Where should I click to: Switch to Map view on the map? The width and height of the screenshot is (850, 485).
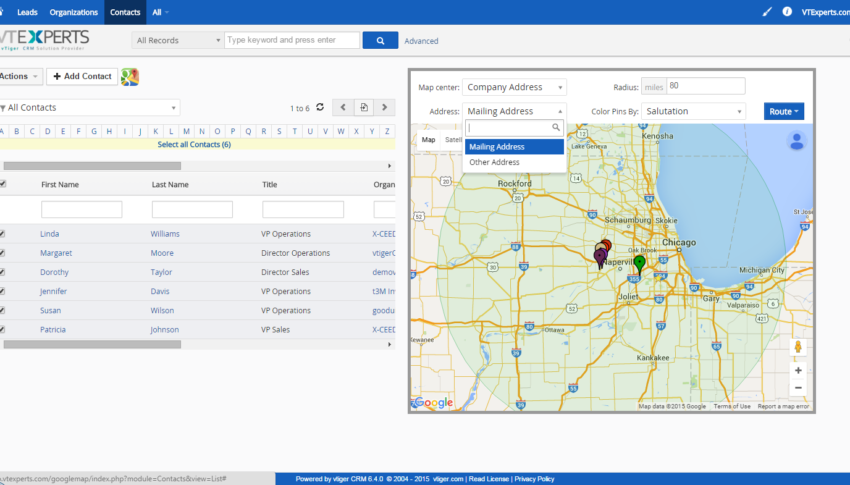[428, 140]
